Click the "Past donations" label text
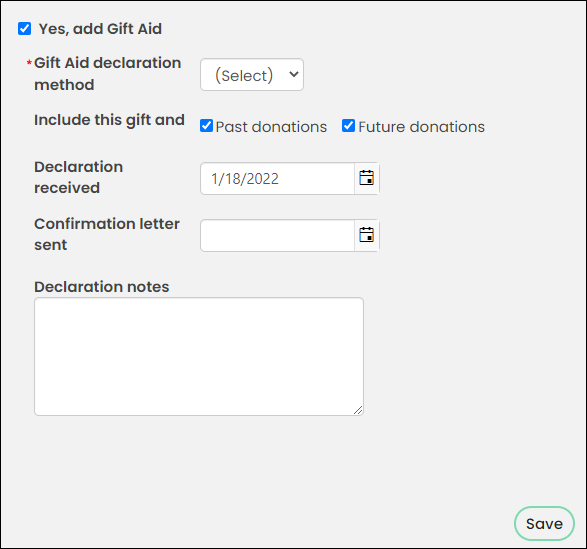The image size is (587, 549). (x=271, y=127)
